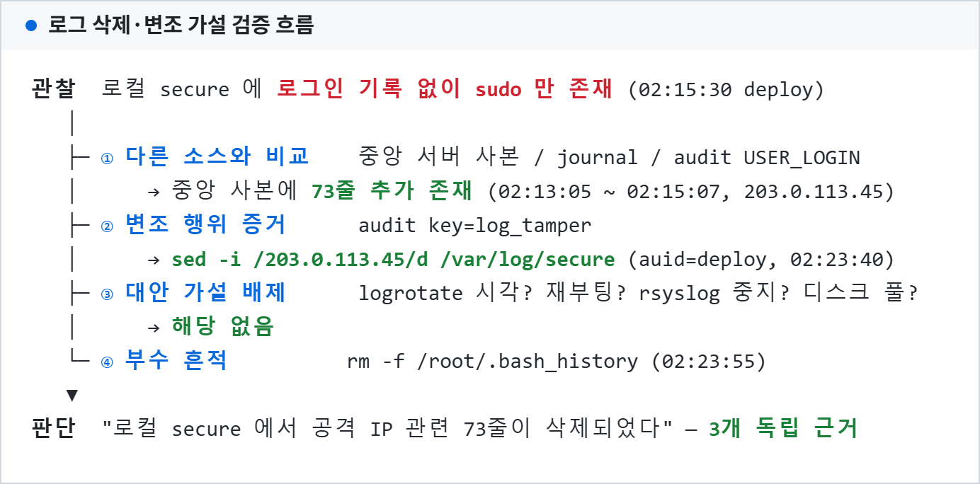Click the quoted conclusion about 73줄이 삭제되었다
Viewport: 980px width, 484px height.
[x=387, y=428]
